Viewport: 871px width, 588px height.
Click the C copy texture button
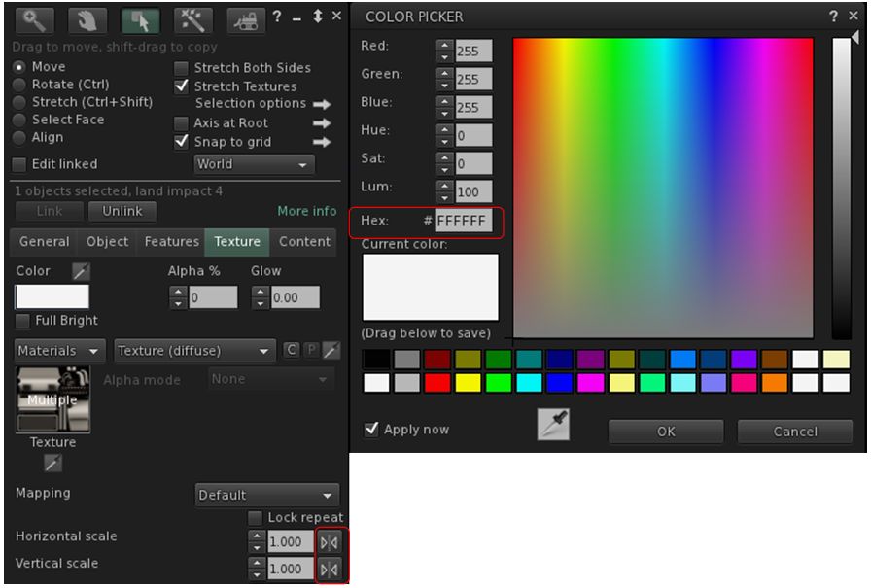click(291, 350)
